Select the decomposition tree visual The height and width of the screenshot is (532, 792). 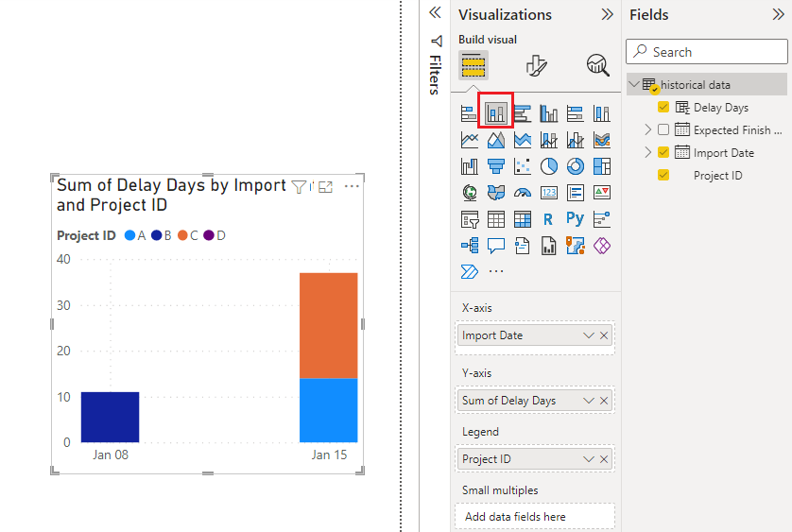click(x=469, y=246)
